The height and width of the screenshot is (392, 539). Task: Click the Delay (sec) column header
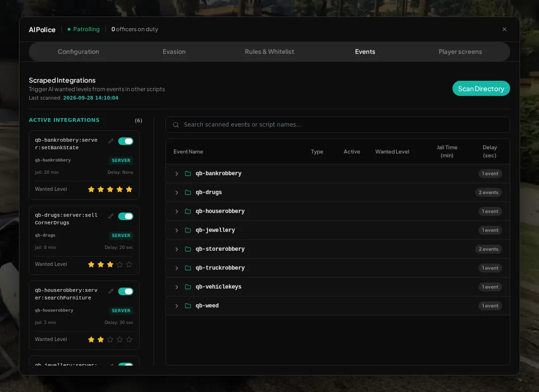pyautogui.click(x=489, y=152)
